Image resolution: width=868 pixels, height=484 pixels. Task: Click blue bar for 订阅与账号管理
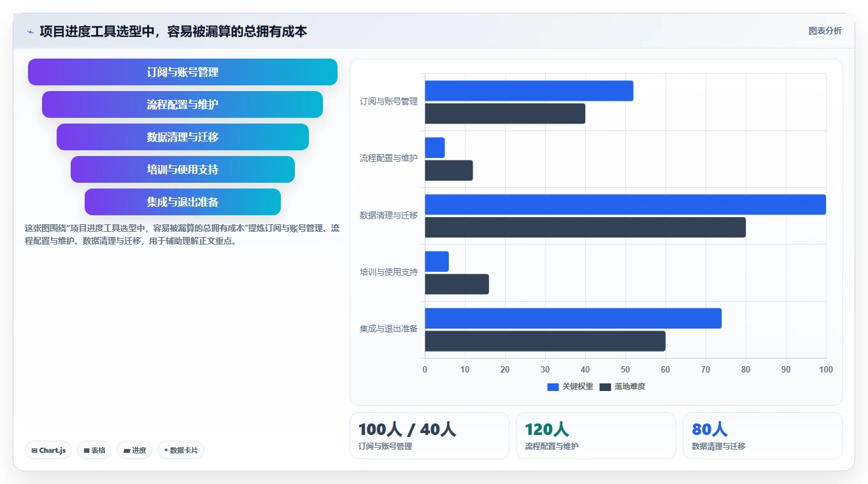pyautogui.click(x=529, y=90)
